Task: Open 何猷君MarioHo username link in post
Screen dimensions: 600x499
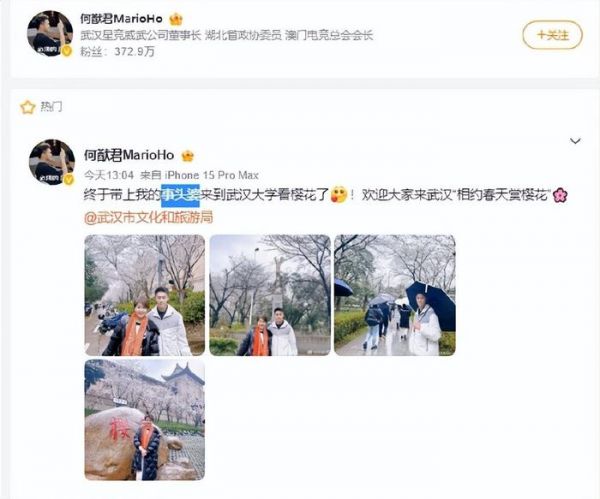Action: [x=129, y=155]
